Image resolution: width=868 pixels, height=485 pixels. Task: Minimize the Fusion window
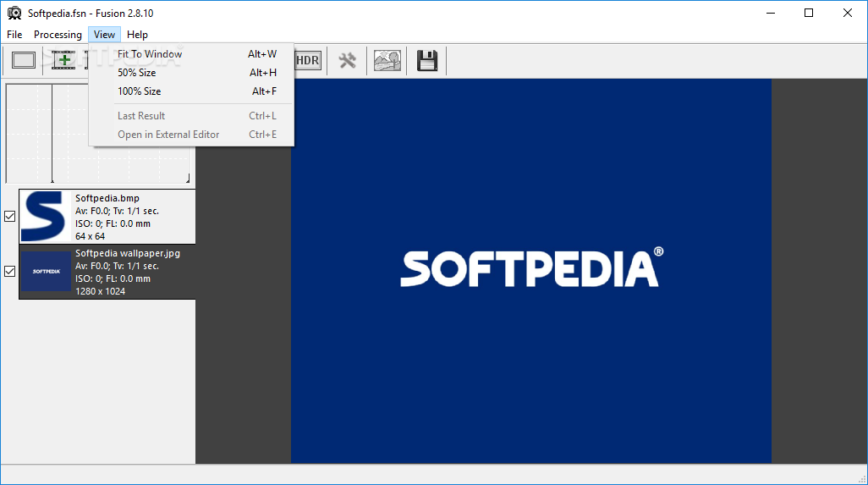pos(771,13)
